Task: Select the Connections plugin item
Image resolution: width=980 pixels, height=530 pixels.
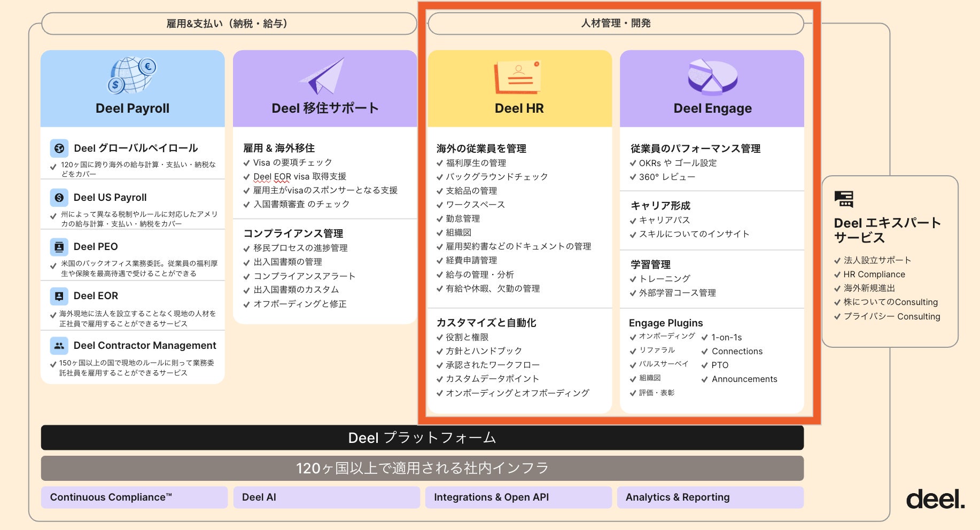Action: pyautogui.click(x=737, y=351)
